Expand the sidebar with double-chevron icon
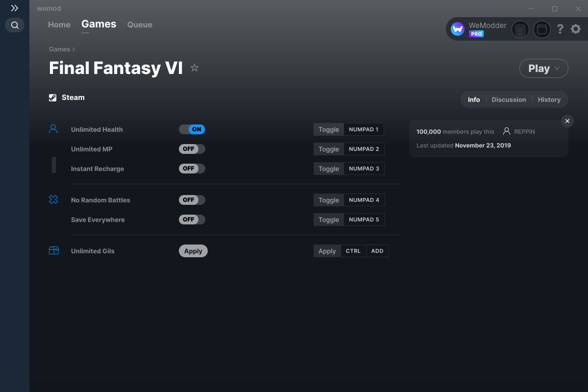 (15, 8)
